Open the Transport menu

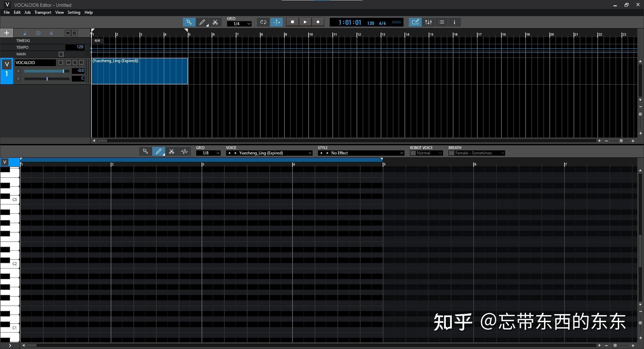43,12
